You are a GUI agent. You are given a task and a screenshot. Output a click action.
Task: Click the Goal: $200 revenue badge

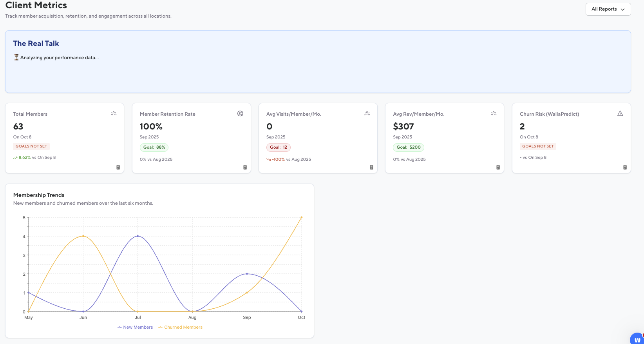408,147
